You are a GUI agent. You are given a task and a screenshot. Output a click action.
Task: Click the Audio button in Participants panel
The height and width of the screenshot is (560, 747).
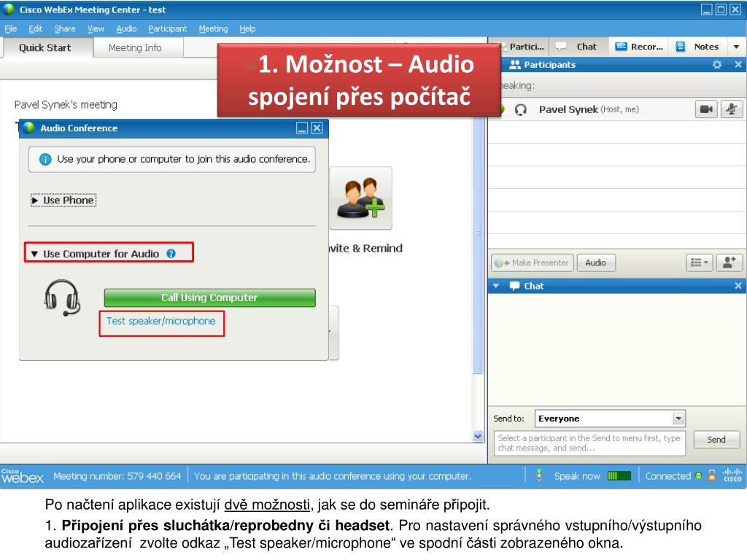click(x=595, y=262)
